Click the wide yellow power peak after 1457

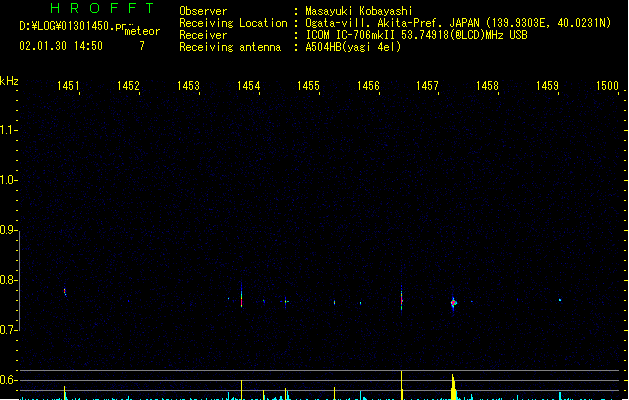453,388
